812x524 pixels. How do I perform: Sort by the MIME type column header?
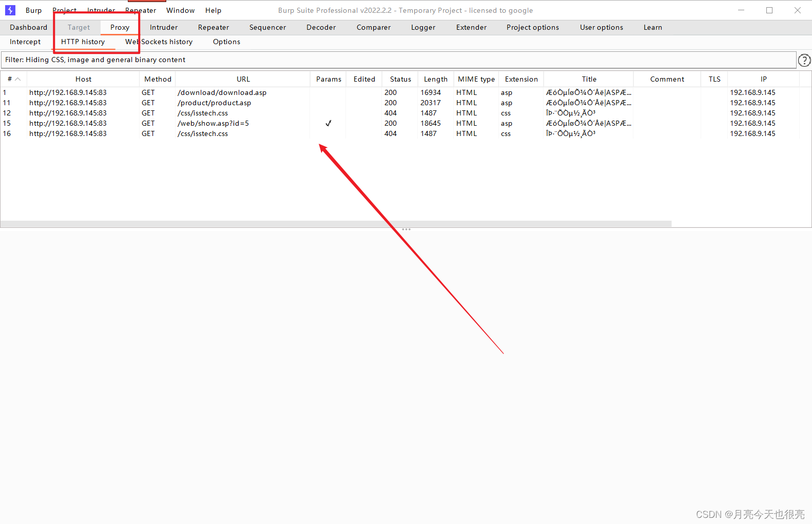(476, 79)
